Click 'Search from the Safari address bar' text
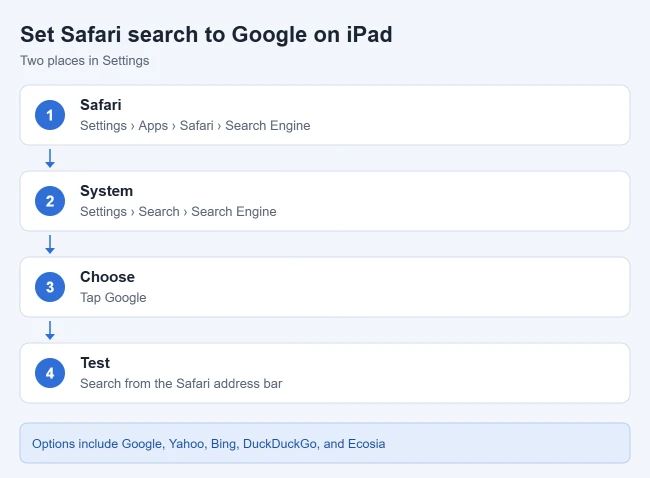650x478 pixels. (x=181, y=383)
